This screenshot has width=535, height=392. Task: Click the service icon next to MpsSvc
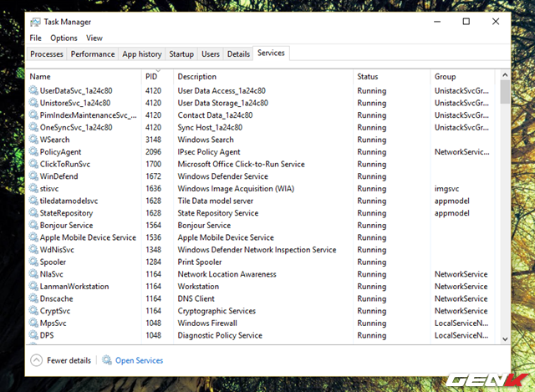[33, 323]
